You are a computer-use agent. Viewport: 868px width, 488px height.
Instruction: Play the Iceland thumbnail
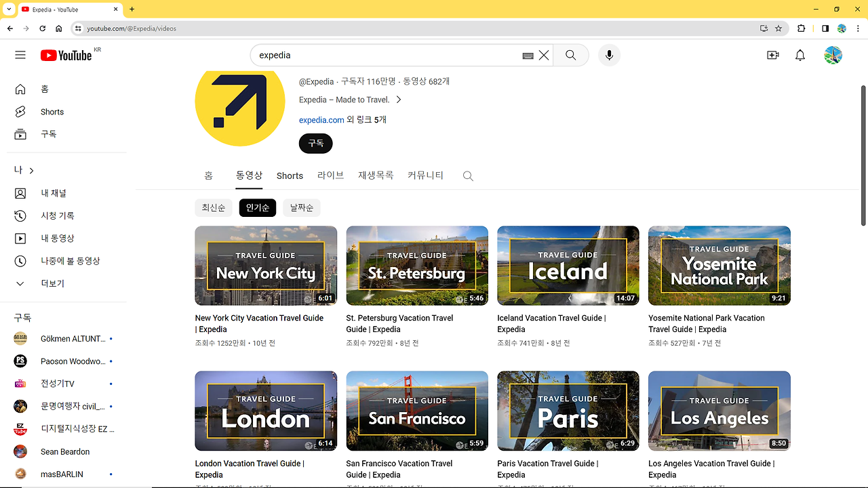point(568,266)
